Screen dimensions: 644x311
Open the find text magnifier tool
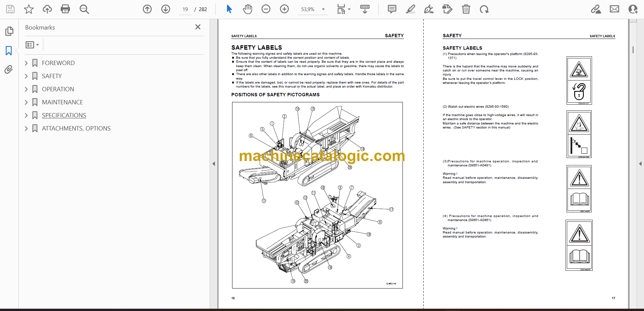[84, 9]
